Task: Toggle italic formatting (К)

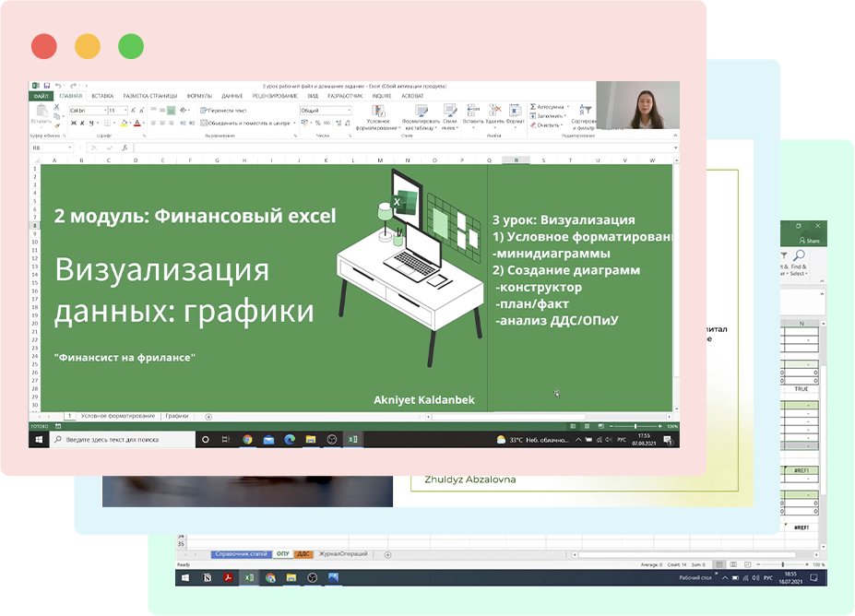Action: (x=82, y=123)
